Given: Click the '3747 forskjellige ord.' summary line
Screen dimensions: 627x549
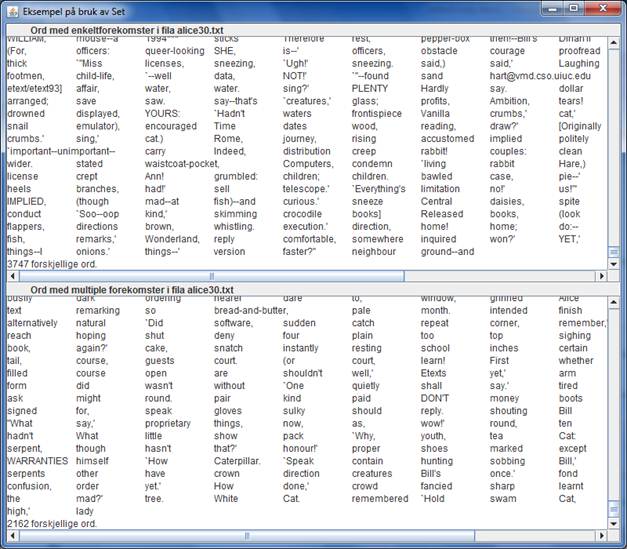Looking at the screenshot, I should tap(52, 264).
